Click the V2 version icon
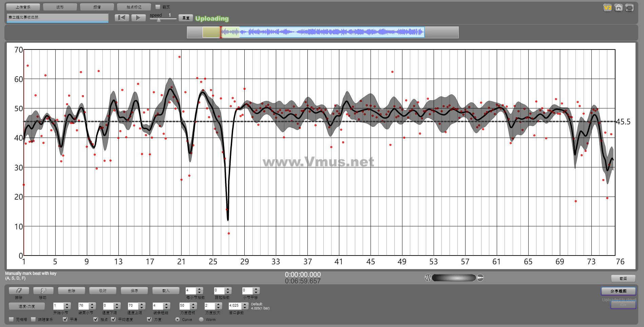The width and height of the screenshot is (644, 327). pyautogui.click(x=607, y=8)
